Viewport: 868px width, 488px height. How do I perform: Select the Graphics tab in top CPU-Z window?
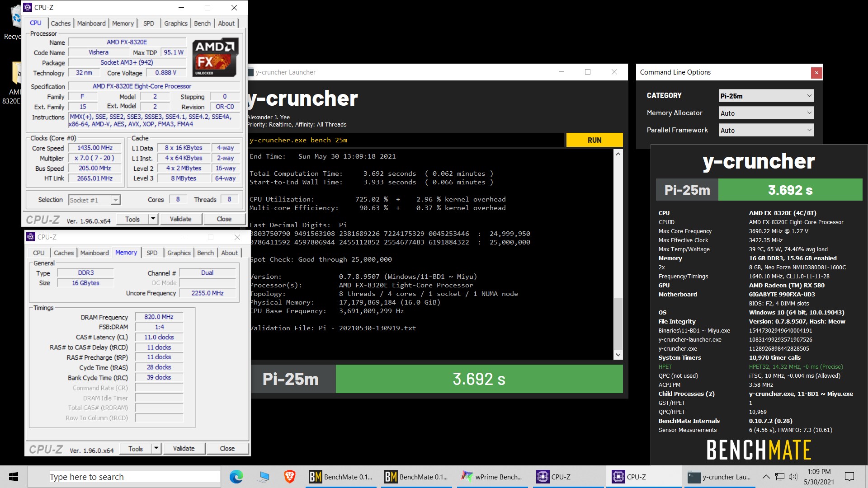click(176, 23)
